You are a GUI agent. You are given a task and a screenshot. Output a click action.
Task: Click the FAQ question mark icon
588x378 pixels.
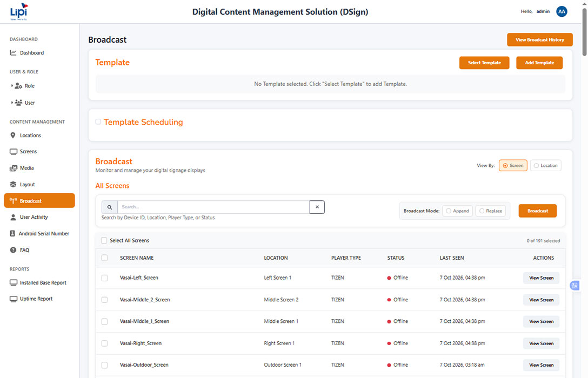coord(13,250)
